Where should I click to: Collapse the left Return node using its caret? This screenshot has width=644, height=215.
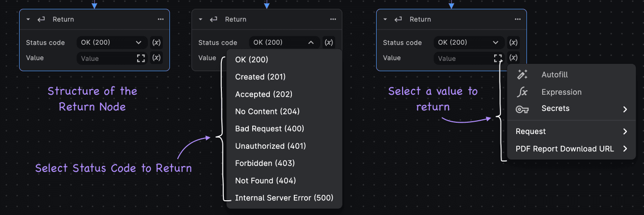pos(28,20)
